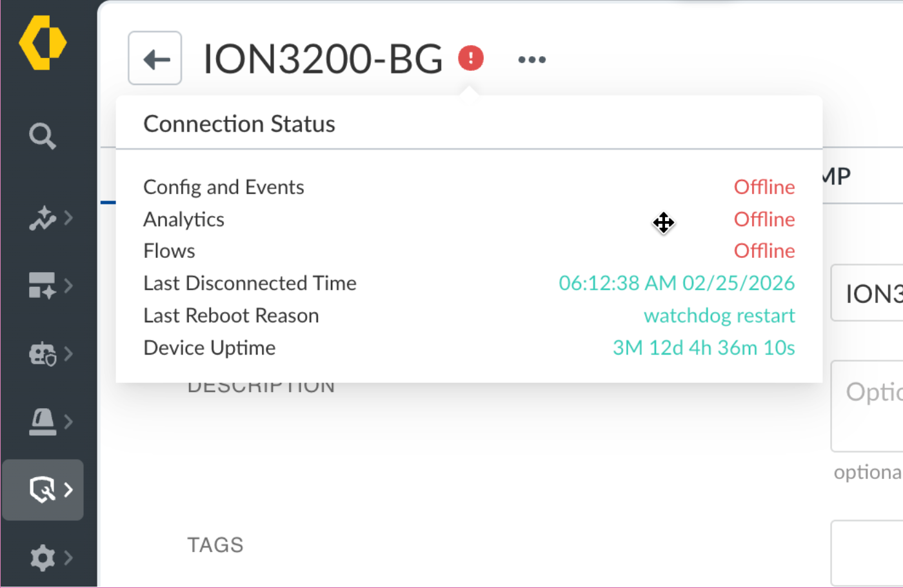
Task: Expand chevron beside shield-wrench icon
Action: [68, 490]
